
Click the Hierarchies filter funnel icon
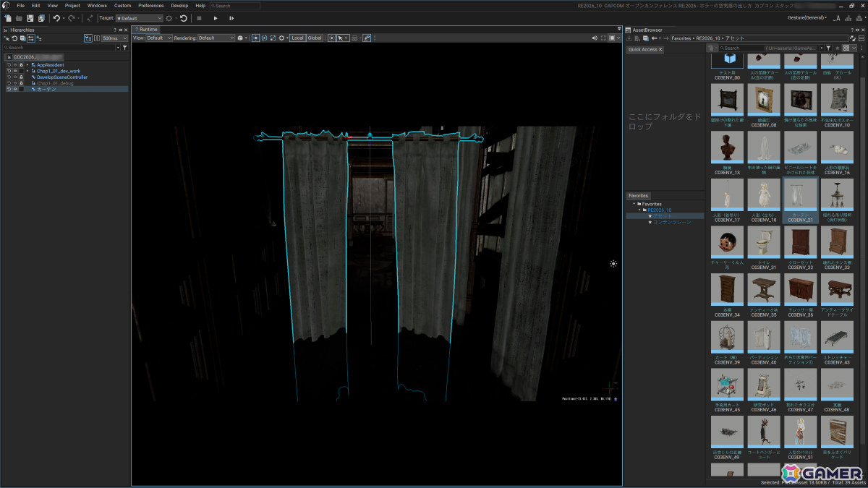click(124, 47)
